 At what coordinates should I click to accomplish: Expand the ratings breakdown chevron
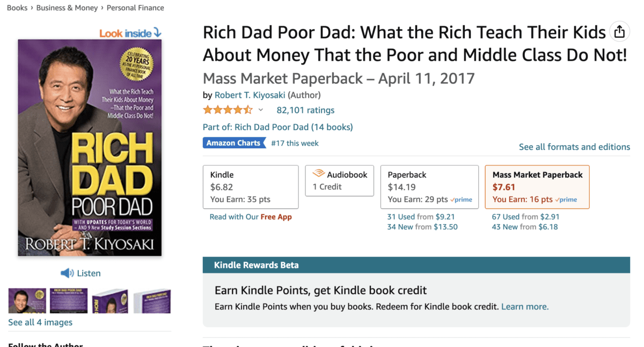click(261, 110)
